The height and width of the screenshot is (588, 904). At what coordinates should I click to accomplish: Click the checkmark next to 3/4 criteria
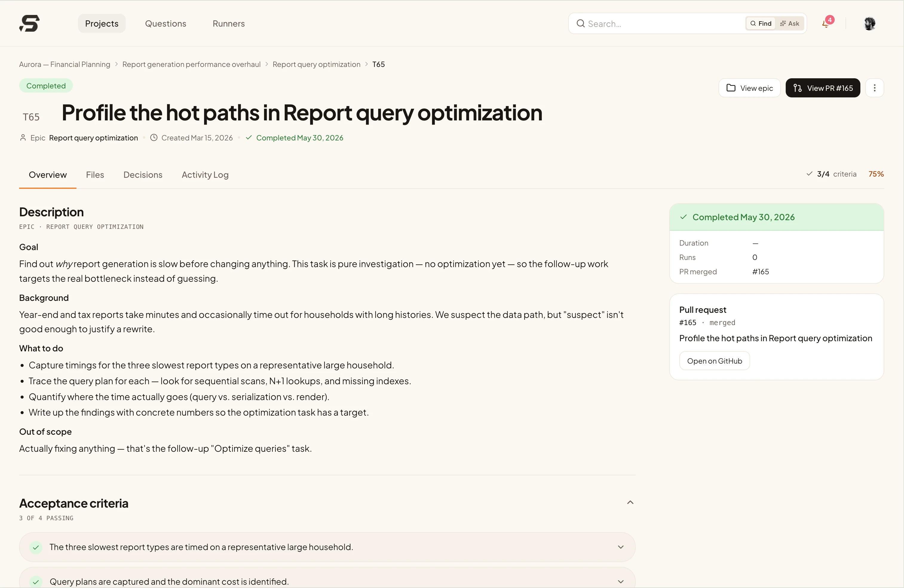tap(809, 174)
